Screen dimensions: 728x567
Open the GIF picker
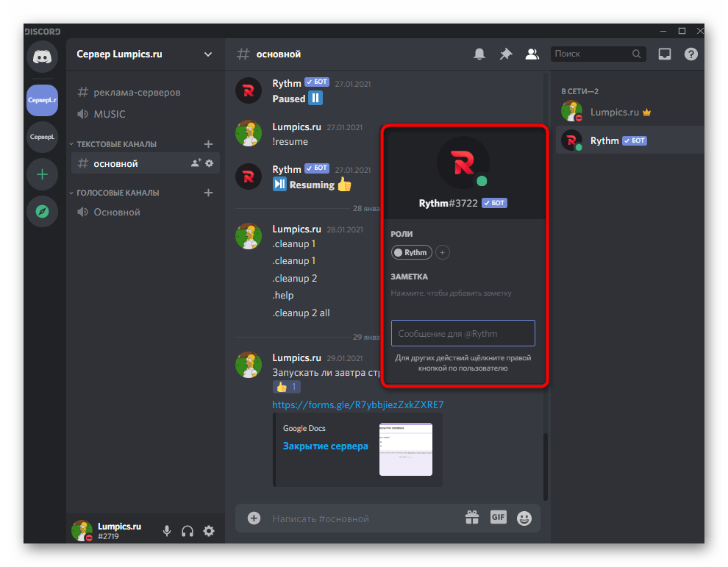(498, 517)
